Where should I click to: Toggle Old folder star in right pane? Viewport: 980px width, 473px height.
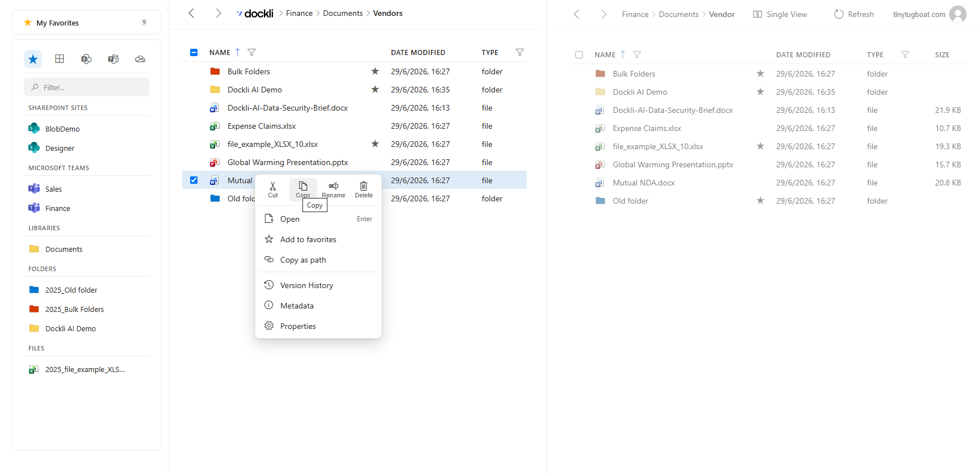click(760, 201)
